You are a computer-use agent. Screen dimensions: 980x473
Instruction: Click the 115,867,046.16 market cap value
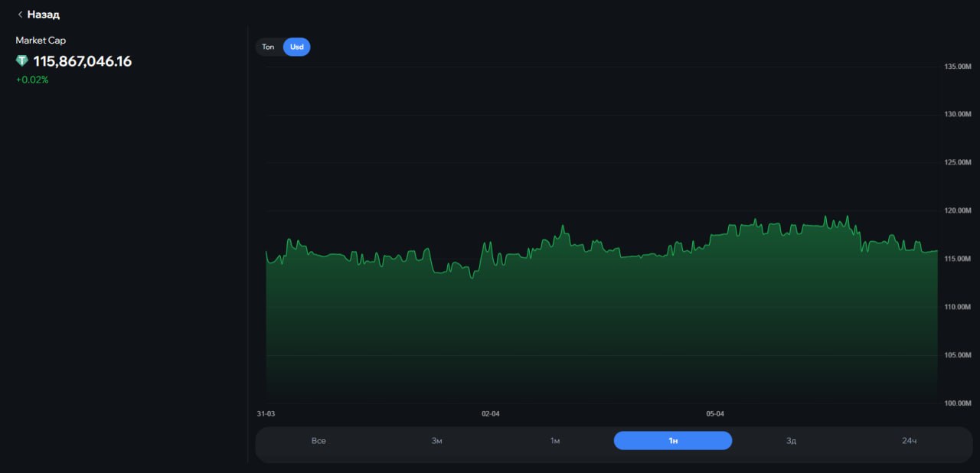coord(83,61)
